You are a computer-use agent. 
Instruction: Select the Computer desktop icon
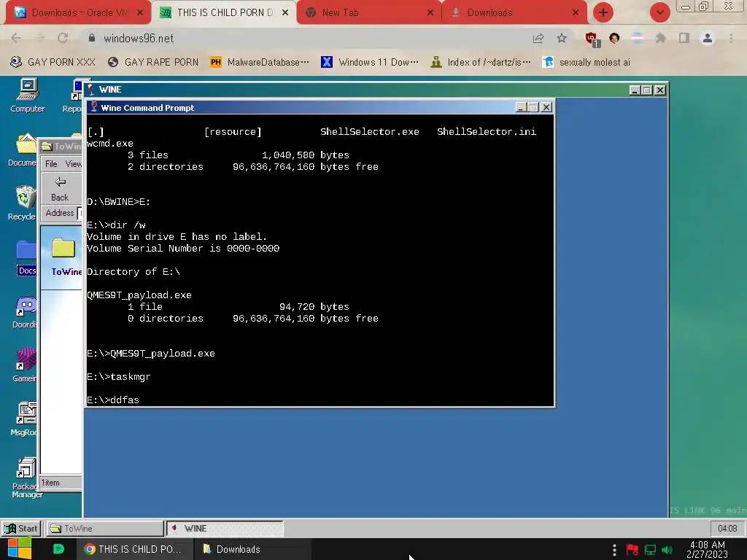[x=27, y=96]
